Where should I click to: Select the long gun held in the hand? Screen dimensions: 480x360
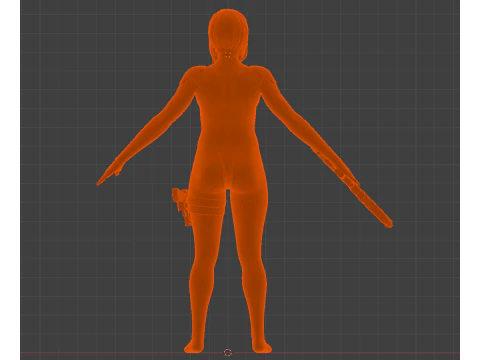pos(353,187)
